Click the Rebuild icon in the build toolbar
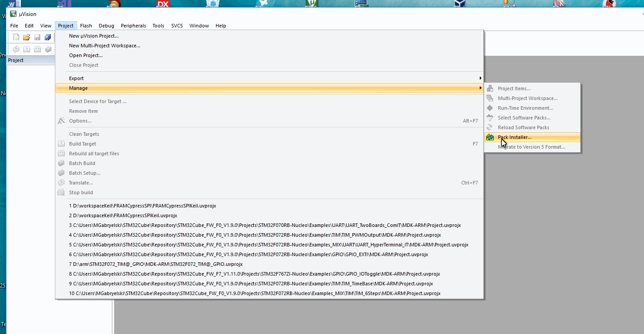The width and height of the screenshot is (644, 334). (x=37, y=49)
